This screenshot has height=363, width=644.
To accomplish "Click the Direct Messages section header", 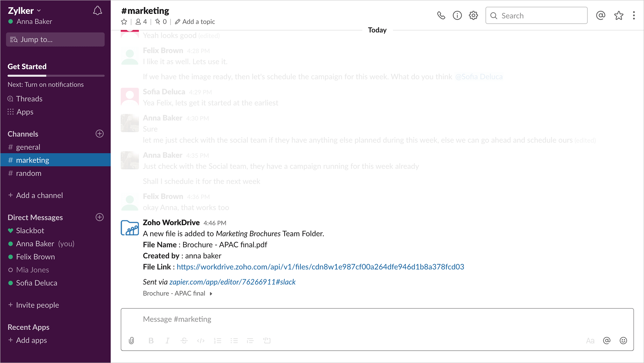I will 35,217.
